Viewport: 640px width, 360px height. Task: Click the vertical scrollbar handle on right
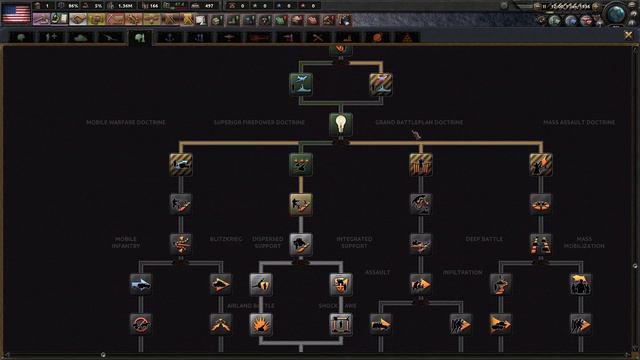pos(635,266)
